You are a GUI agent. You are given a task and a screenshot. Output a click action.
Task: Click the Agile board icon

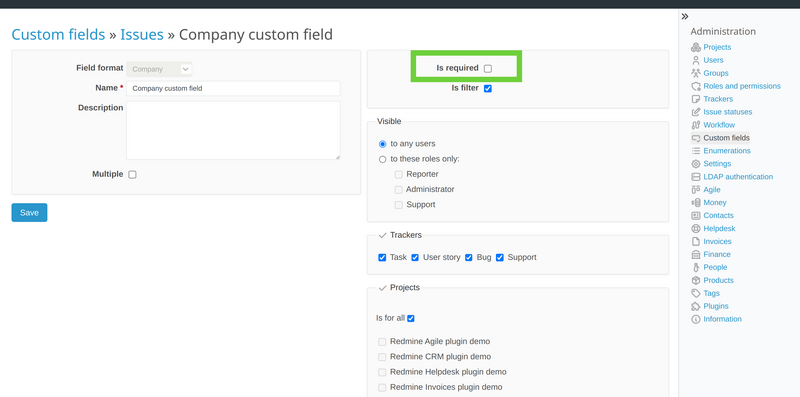(x=695, y=189)
